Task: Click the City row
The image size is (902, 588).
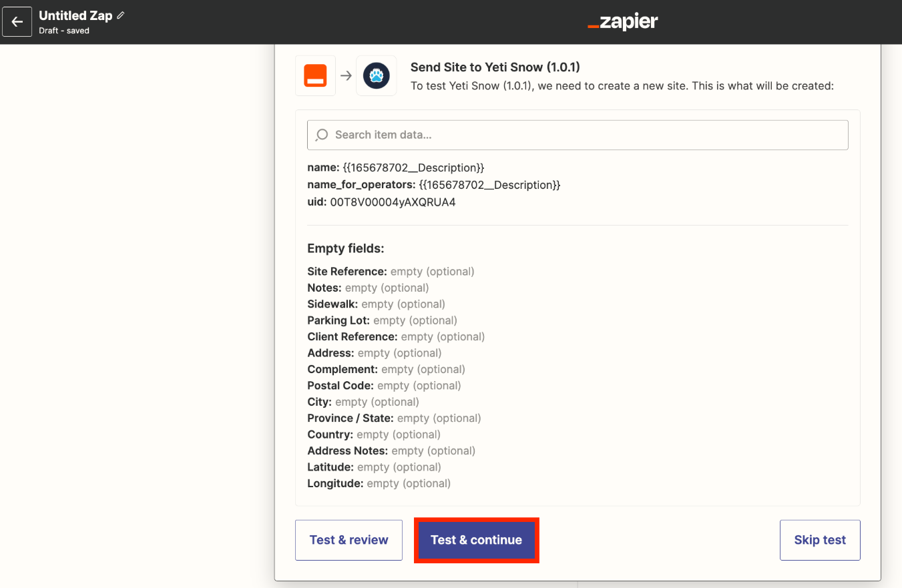Action: point(363,402)
